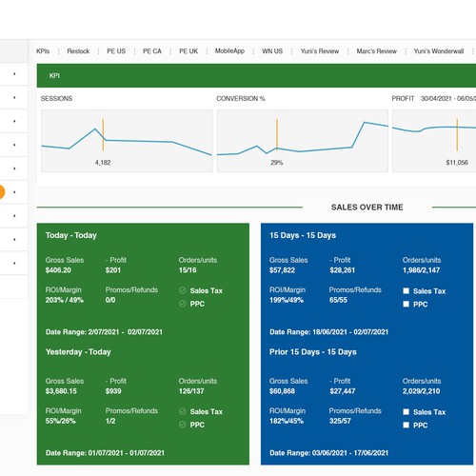
Task: Check PPC in the 15 Days card
Action: [x=406, y=304]
